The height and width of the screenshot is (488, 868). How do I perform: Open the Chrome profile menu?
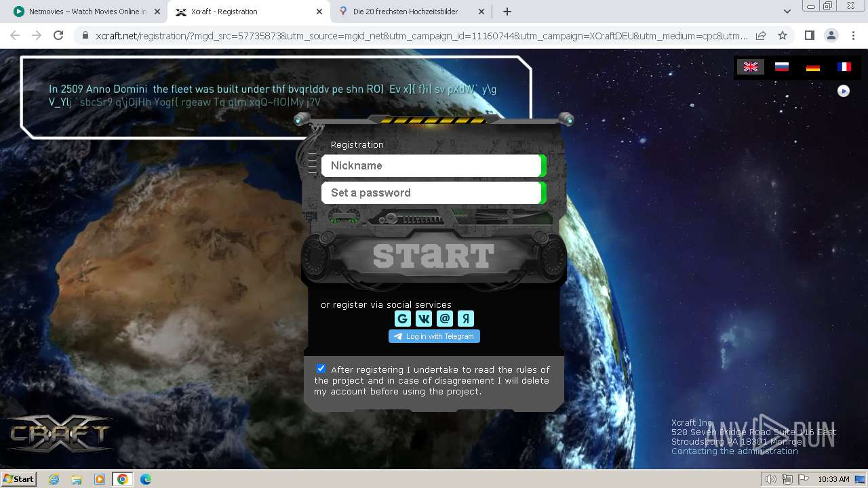tap(831, 35)
